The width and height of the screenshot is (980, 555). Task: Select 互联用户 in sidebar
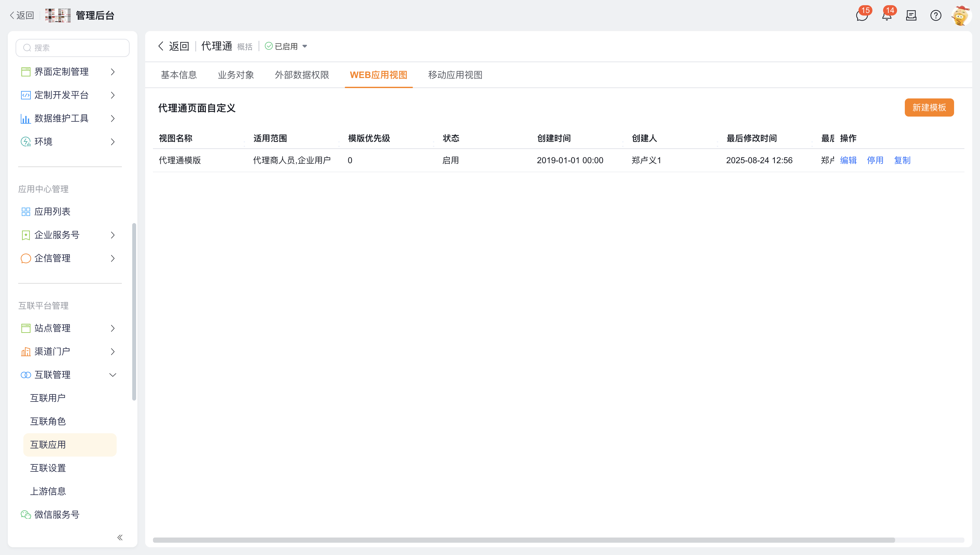tap(48, 398)
